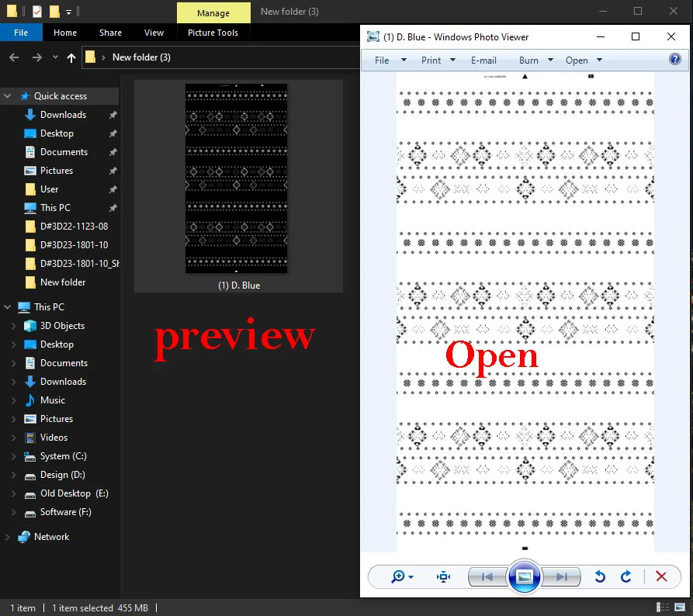
Task: Click New folder (3) in address bar
Action: tap(141, 57)
